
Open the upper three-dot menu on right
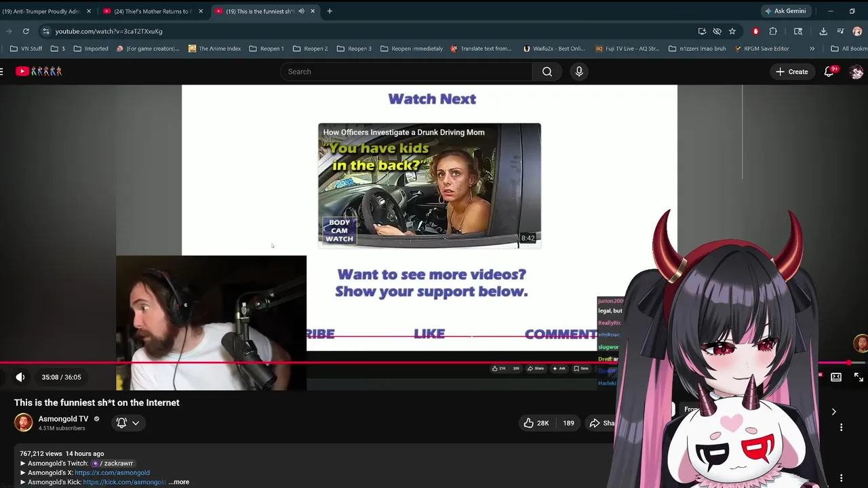[841, 427]
